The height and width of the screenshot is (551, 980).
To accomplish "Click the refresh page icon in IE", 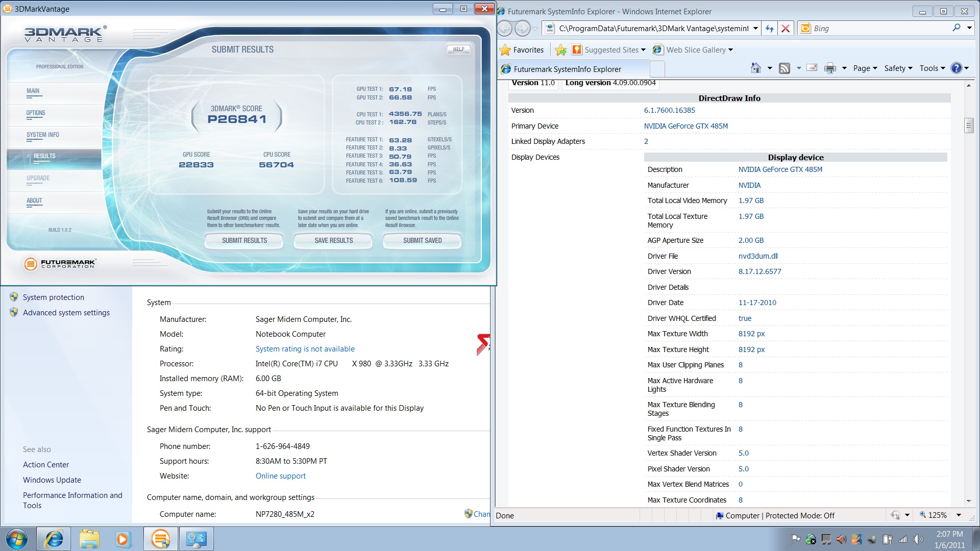I will point(770,29).
